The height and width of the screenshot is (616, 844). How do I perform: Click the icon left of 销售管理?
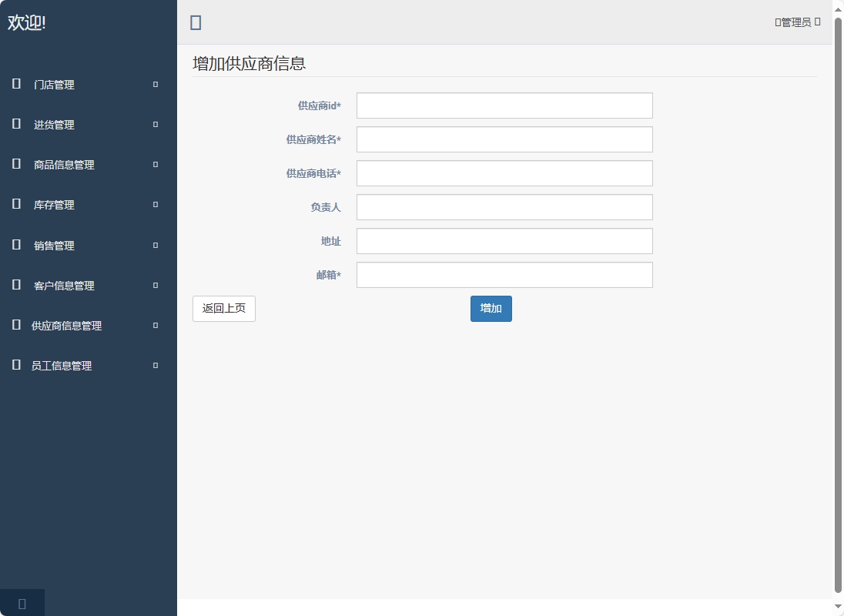(16, 245)
